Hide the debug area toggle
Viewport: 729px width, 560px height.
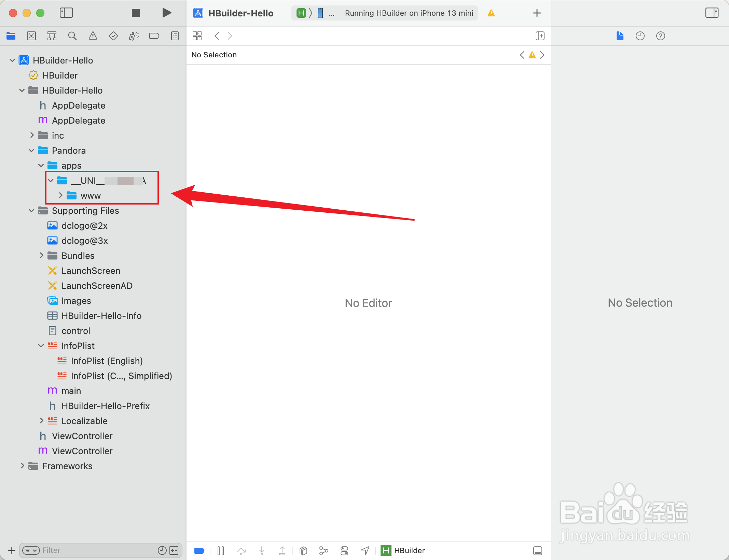538,550
